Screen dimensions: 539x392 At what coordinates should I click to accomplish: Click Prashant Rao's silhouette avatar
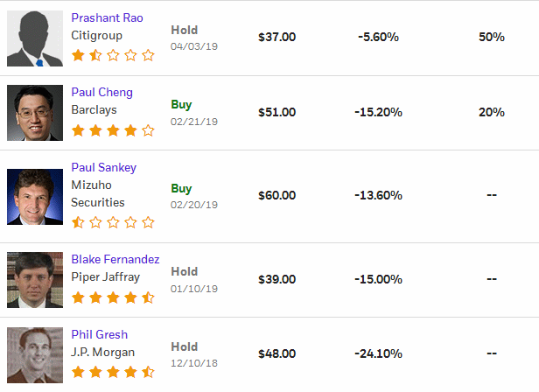pyautogui.click(x=35, y=38)
